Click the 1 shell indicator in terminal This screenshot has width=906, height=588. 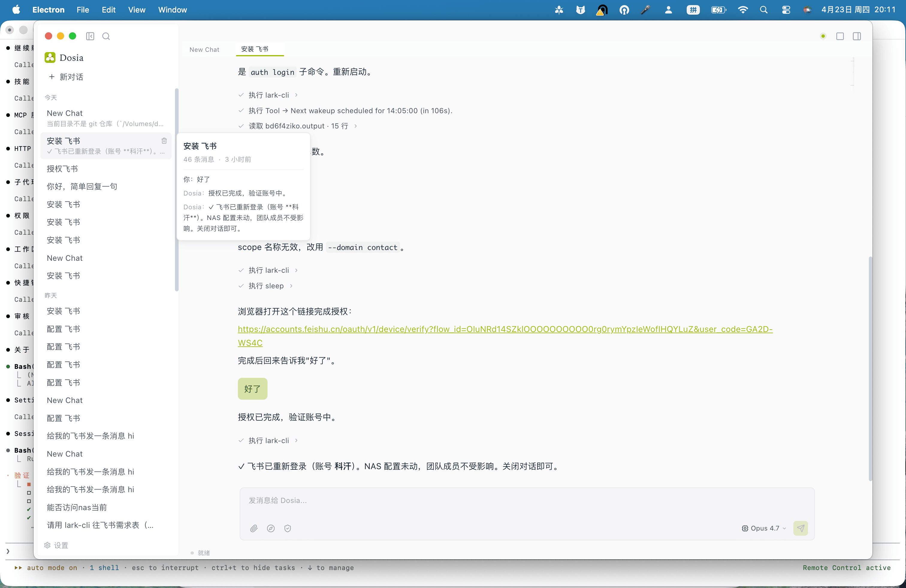pyautogui.click(x=104, y=567)
